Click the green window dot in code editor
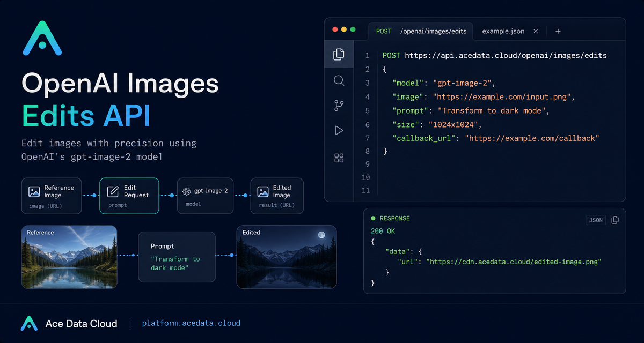 click(x=353, y=29)
